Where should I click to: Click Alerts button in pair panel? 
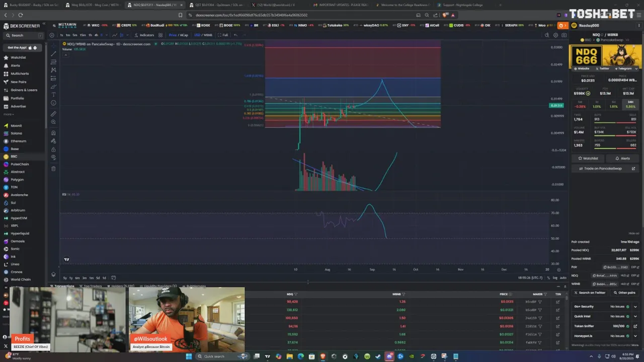pos(622,158)
